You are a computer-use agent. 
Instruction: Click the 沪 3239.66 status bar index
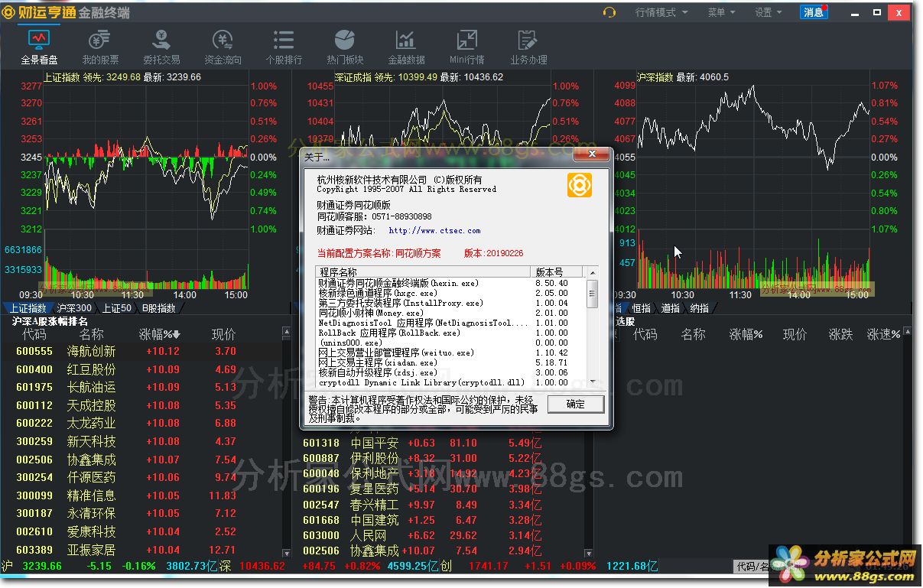point(32,567)
